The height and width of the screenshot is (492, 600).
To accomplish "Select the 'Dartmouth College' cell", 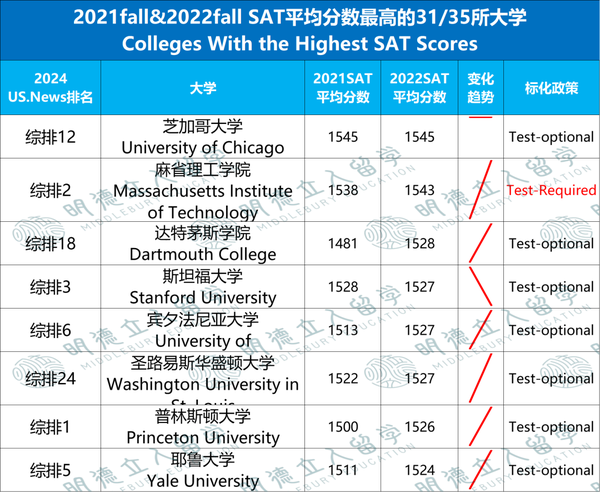I will click(x=203, y=243).
